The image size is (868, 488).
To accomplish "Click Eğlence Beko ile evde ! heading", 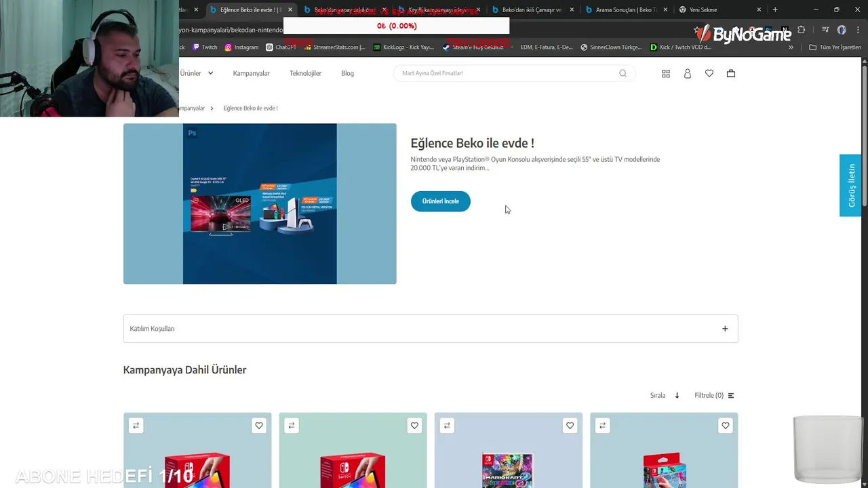I will (473, 143).
